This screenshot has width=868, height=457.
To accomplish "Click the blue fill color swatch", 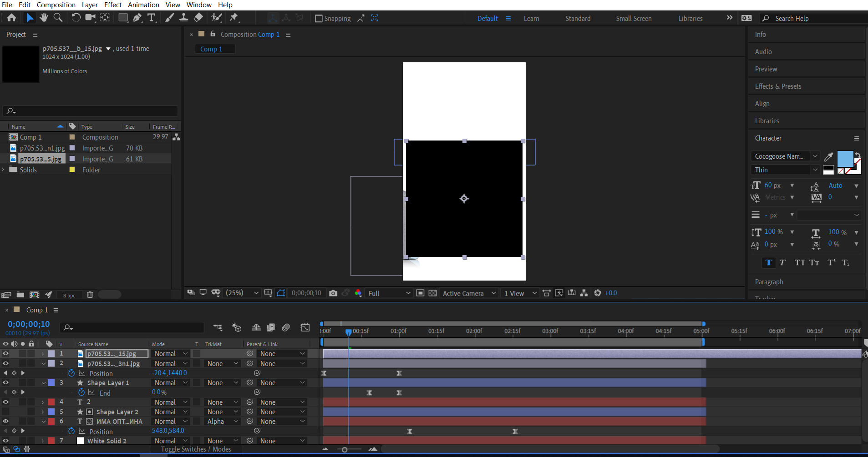I will (x=845, y=159).
